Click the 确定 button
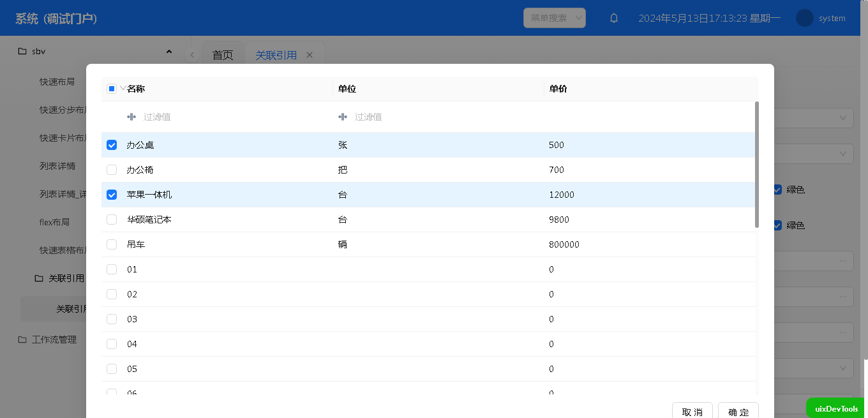 [x=738, y=412]
